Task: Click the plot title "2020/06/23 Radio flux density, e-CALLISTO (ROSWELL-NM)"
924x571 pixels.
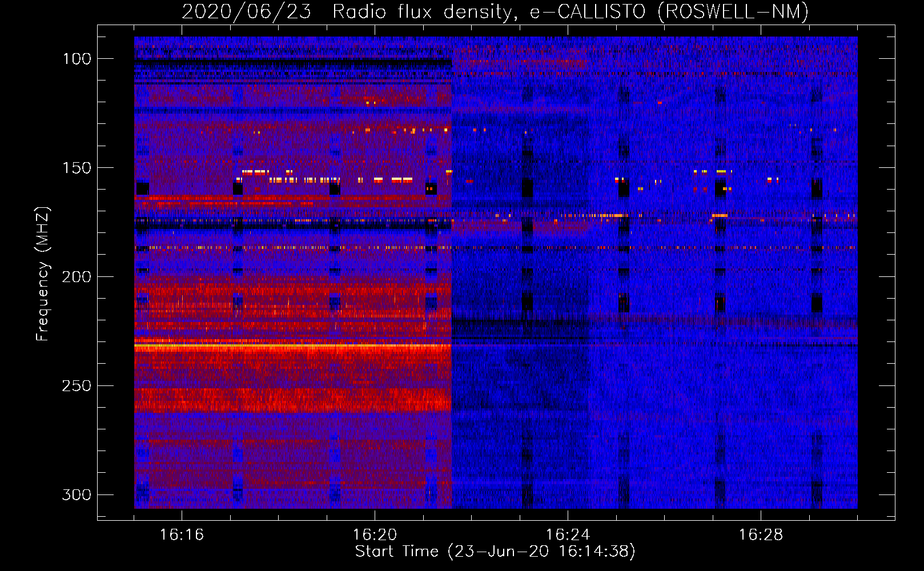Action: pos(495,11)
